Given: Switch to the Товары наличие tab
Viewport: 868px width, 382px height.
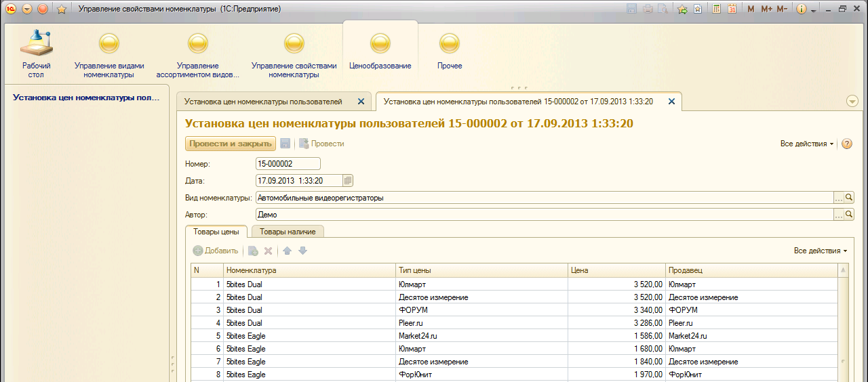Looking at the screenshot, I should click(287, 231).
